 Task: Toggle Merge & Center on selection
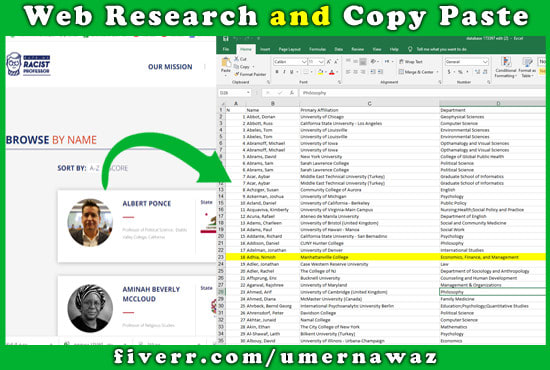click(x=417, y=72)
